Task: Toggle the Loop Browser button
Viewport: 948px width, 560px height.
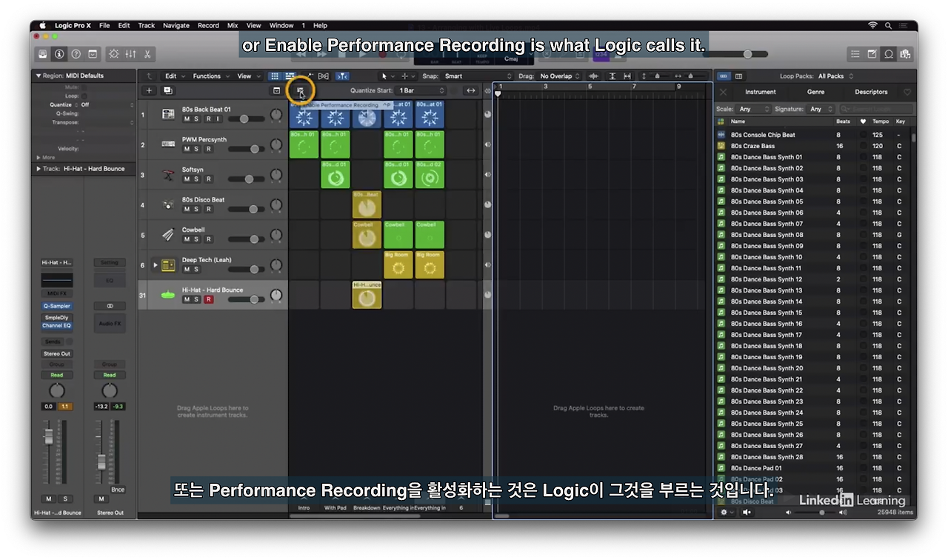Action: 888,54
